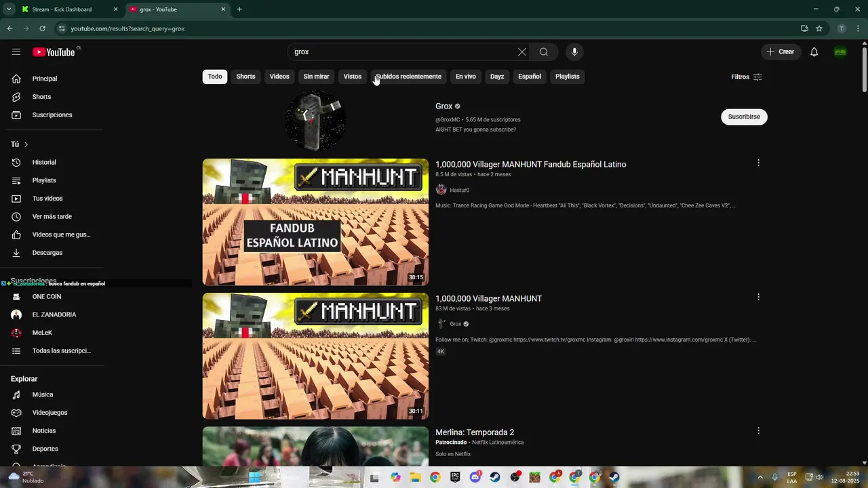Select the Videos filter chip
The width and height of the screenshot is (868, 488).
(x=279, y=77)
